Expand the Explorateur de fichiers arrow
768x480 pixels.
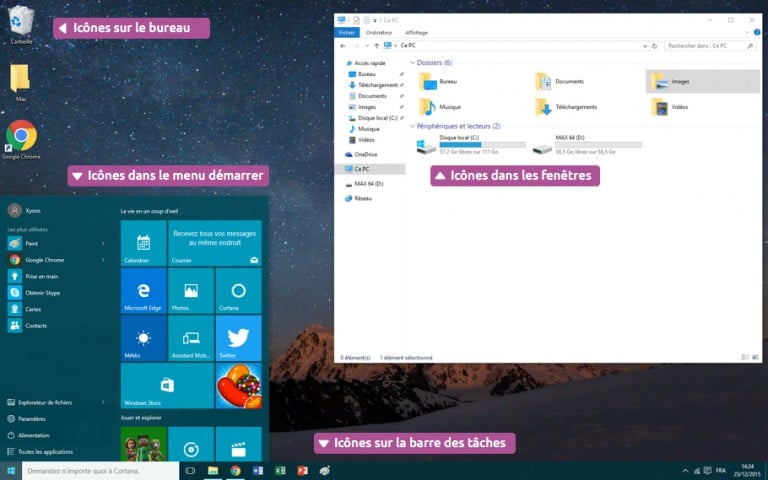point(103,403)
